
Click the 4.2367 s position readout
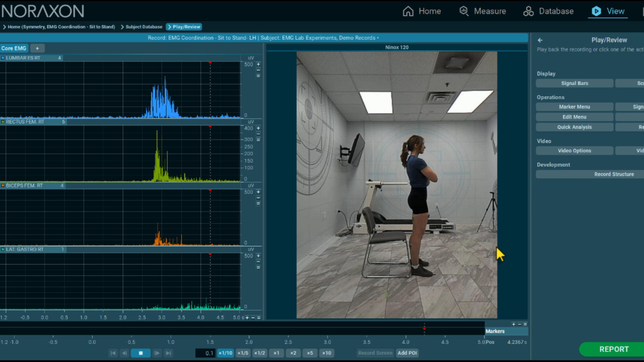point(517,342)
